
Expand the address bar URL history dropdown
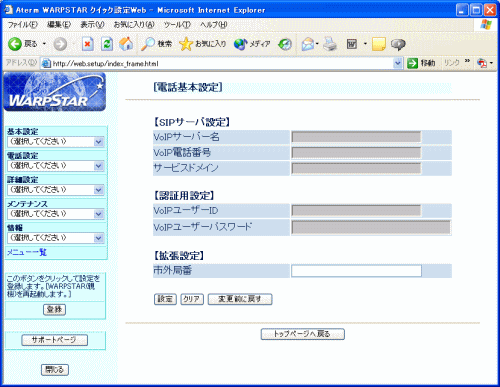[398, 63]
